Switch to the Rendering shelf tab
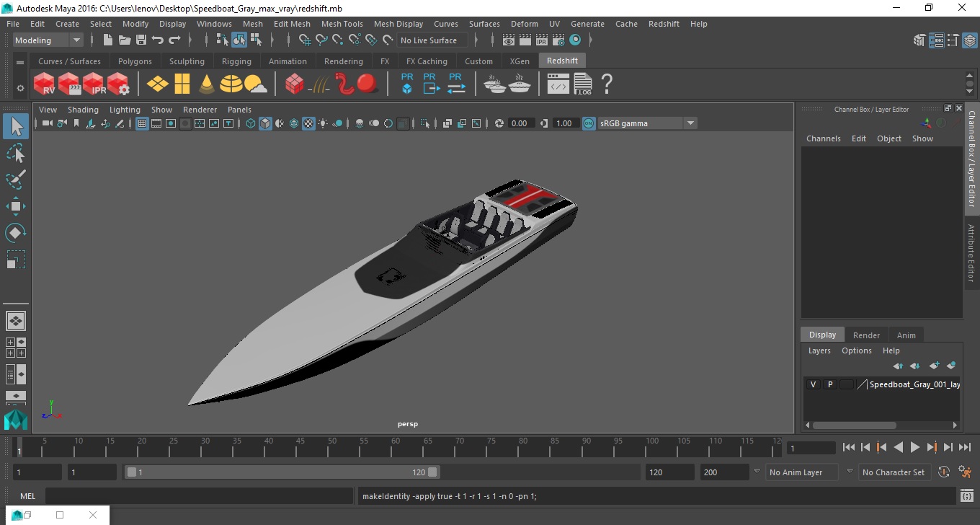This screenshot has width=980, height=525. (343, 61)
